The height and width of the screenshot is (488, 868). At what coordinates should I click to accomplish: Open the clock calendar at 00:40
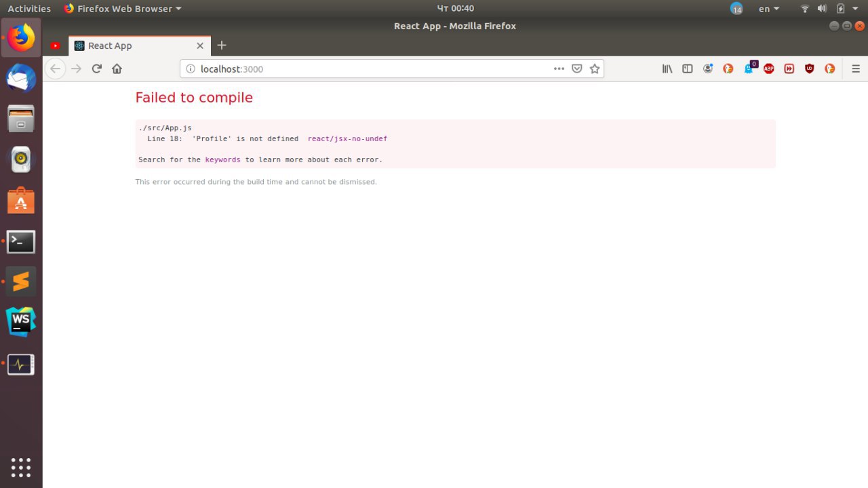pos(456,8)
